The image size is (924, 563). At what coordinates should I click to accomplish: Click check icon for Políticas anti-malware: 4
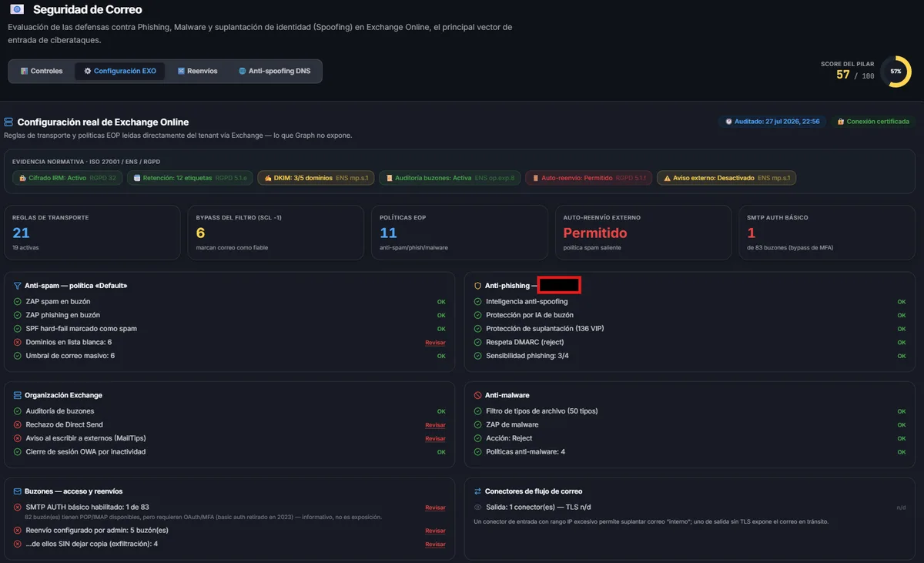coord(477,452)
